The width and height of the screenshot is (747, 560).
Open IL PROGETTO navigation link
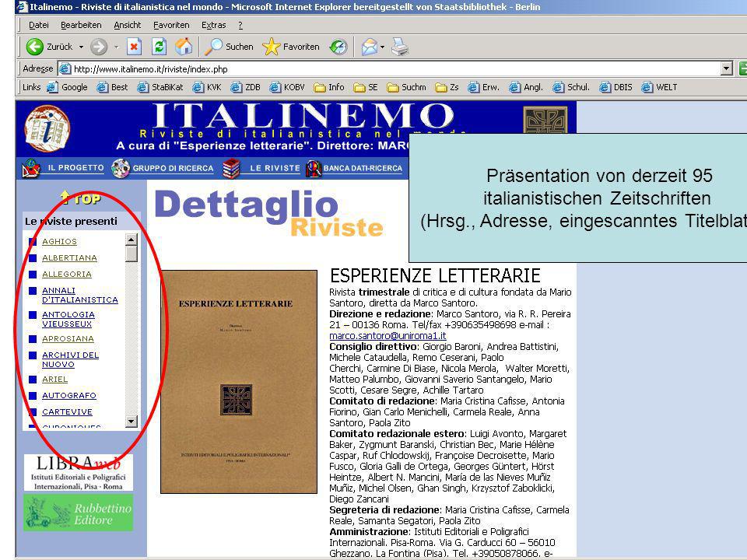[x=75, y=168]
